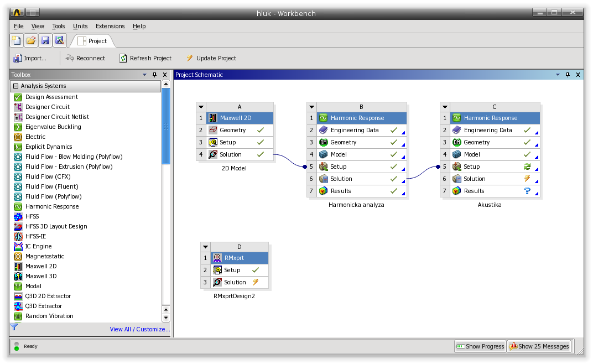Click the Save project disk icon
Image resolution: width=593 pixels, height=364 pixels.
click(x=45, y=40)
